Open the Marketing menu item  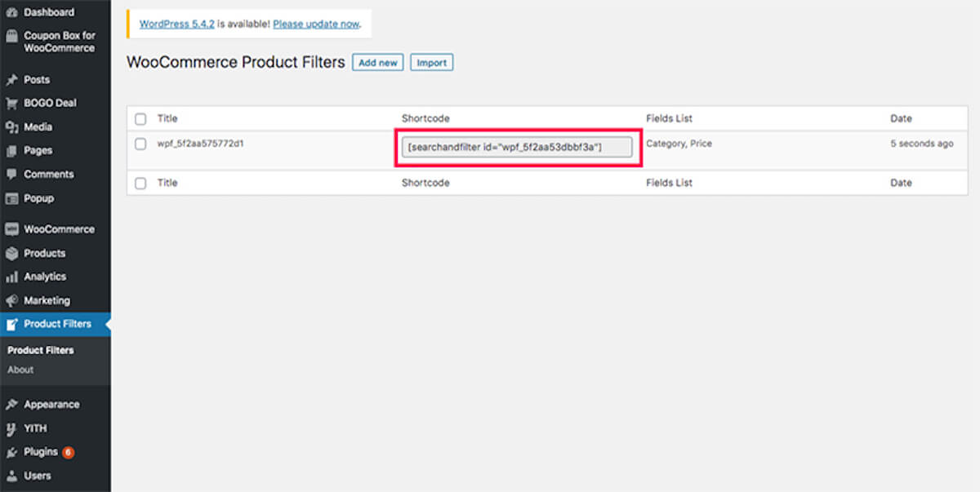click(x=47, y=300)
